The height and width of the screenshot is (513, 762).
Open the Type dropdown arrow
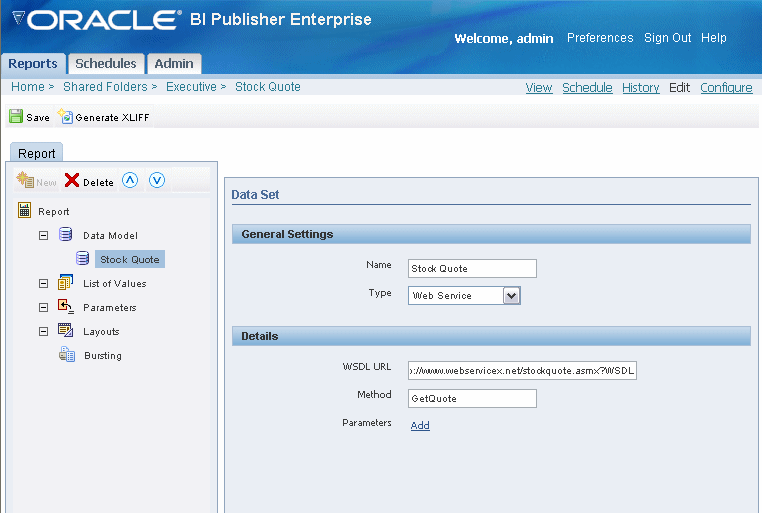[x=511, y=295]
